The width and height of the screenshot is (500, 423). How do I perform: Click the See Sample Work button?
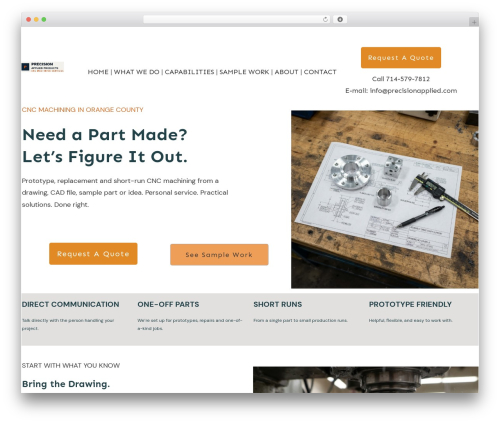tap(219, 255)
